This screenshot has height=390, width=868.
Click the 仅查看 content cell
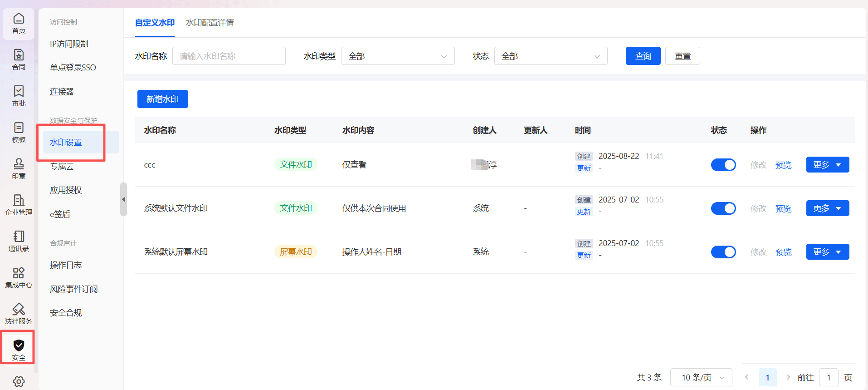(354, 165)
